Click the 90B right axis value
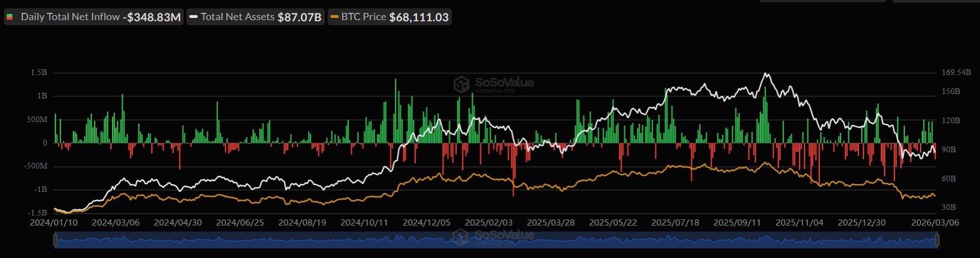This screenshot has width=980, height=258. coord(949,150)
